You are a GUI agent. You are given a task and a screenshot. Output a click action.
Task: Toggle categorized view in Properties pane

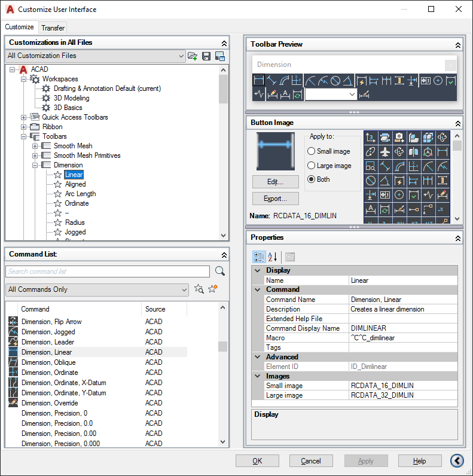259,257
